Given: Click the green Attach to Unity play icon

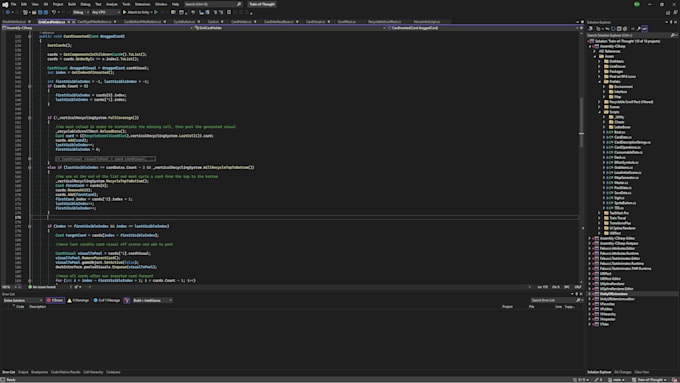Looking at the screenshot, I should 124,12.
